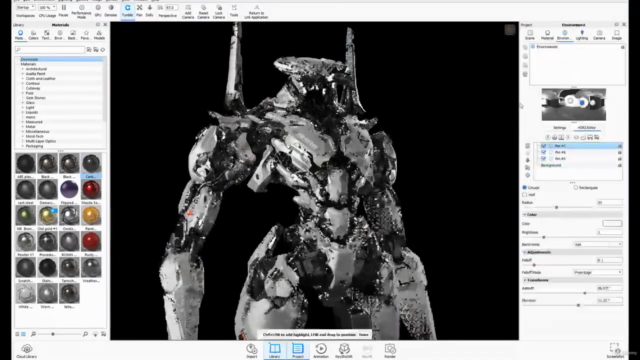Pause the real-time render

[64, 10]
